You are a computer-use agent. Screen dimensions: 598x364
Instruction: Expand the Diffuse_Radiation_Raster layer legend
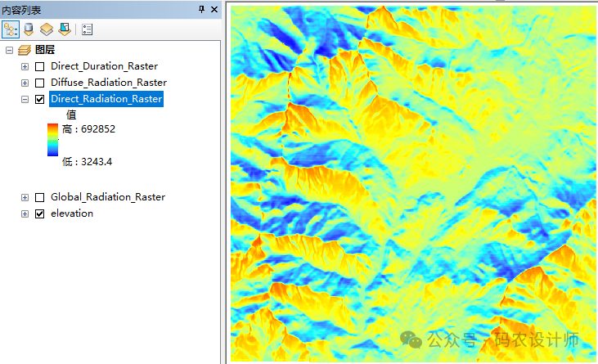point(25,83)
